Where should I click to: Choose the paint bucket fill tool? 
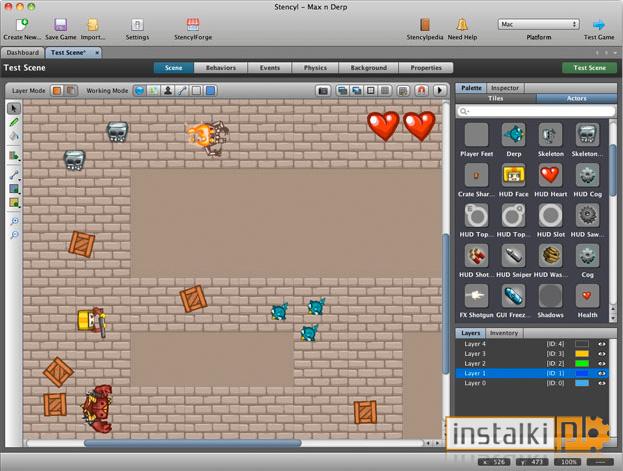[x=14, y=136]
